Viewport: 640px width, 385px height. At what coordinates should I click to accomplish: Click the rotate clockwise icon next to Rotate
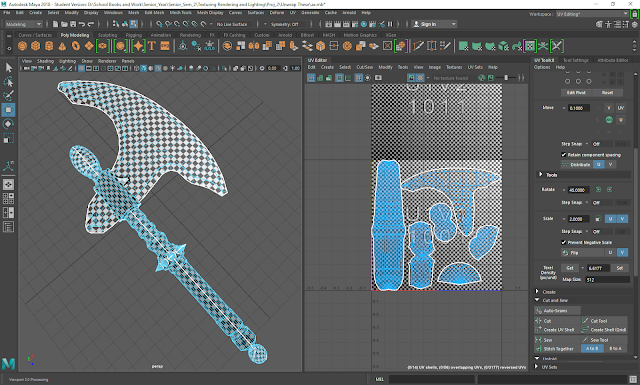point(609,189)
